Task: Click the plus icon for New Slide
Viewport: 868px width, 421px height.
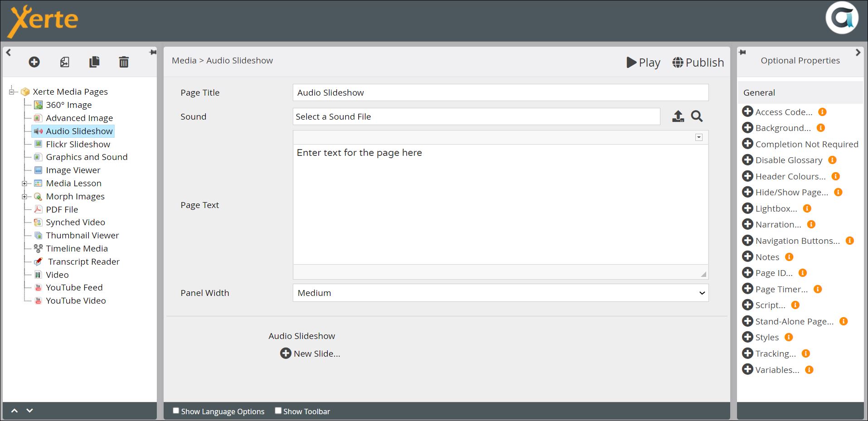Action: tap(286, 353)
